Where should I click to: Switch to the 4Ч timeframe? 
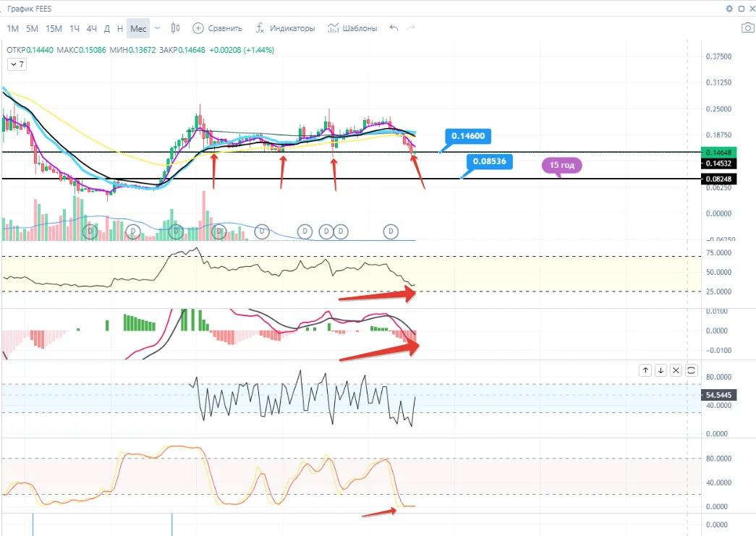(x=92, y=28)
